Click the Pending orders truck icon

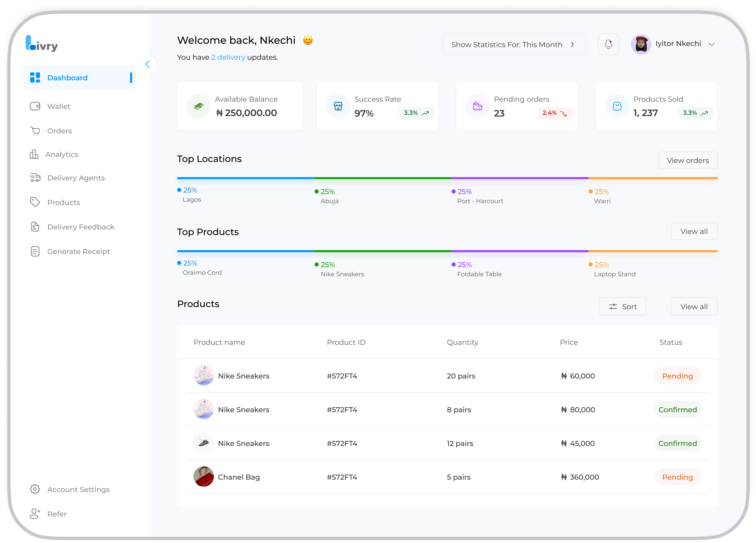pos(478,106)
